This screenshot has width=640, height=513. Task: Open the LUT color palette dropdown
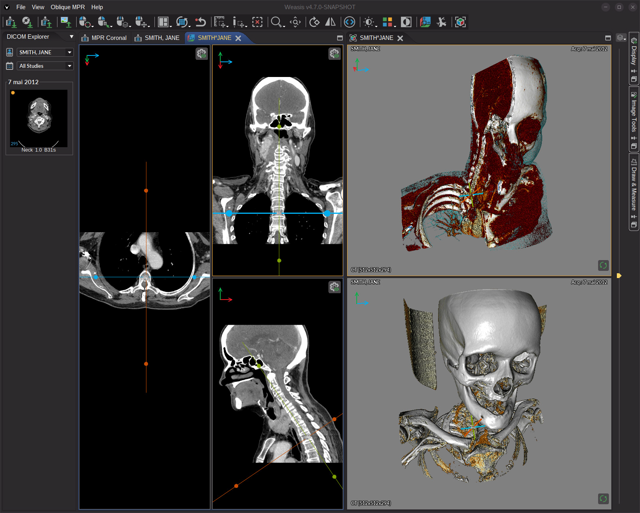pyautogui.click(x=388, y=22)
